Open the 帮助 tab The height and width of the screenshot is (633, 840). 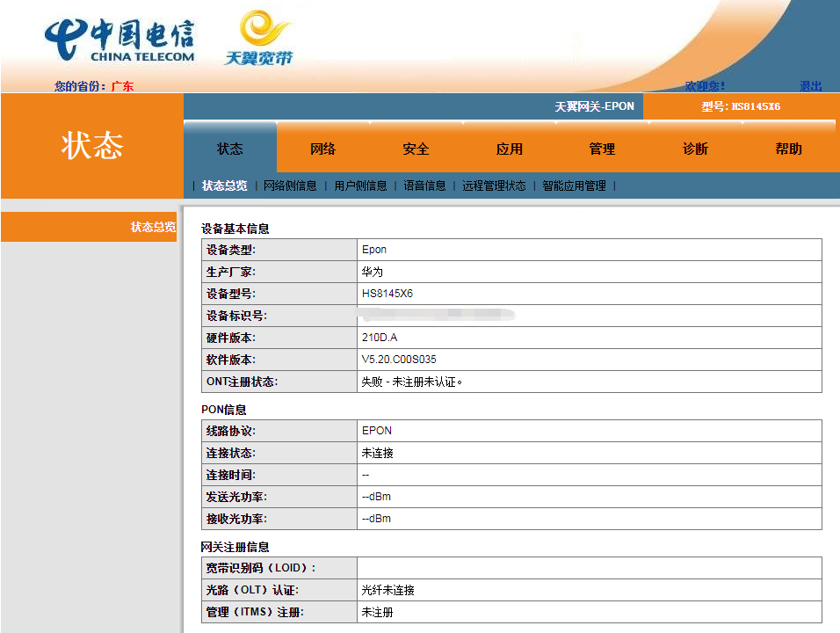(788, 149)
